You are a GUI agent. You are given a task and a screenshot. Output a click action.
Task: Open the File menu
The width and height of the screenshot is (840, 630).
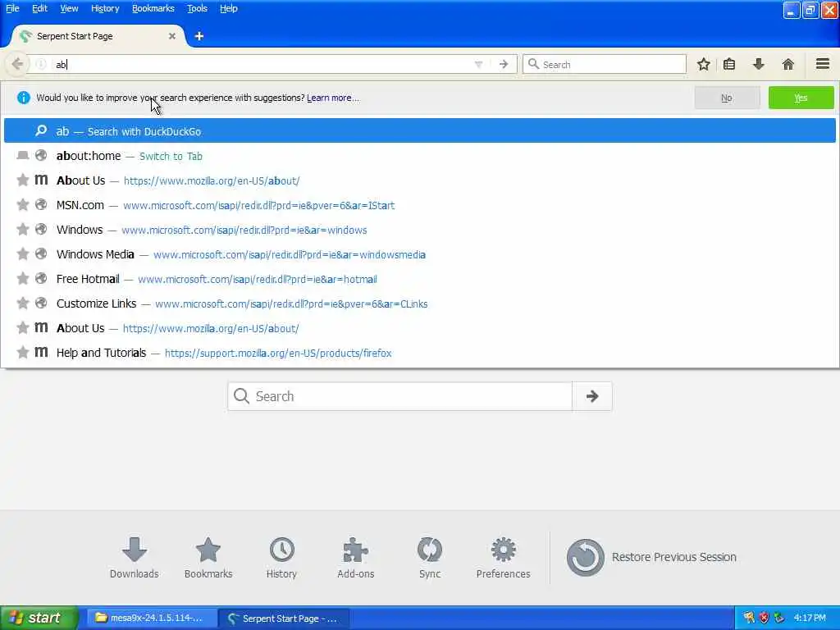coord(12,8)
